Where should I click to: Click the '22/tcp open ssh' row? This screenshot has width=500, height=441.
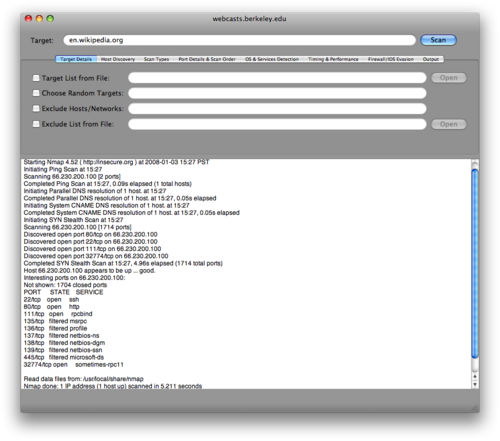[x=51, y=299]
